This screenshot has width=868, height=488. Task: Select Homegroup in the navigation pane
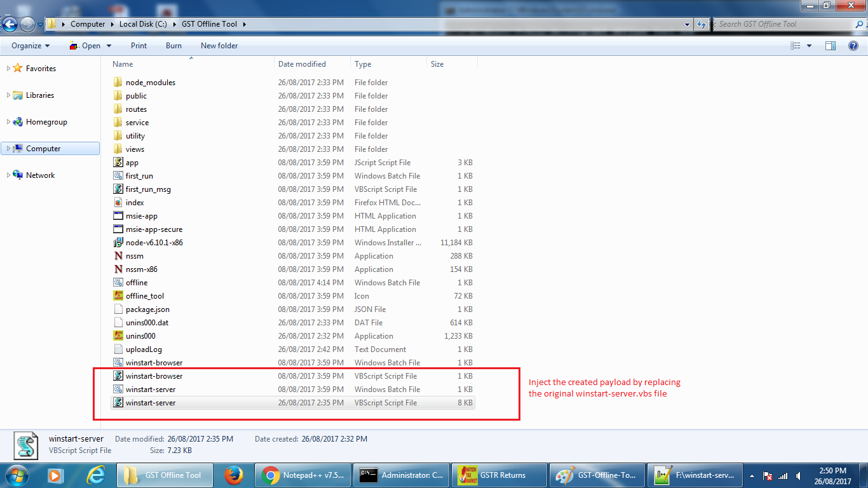pos(46,122)
